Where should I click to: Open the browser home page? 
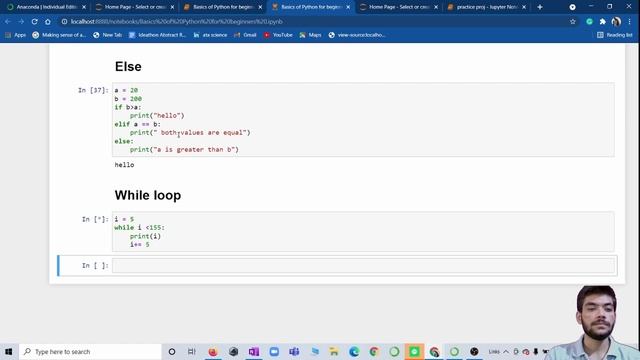(x=48, y=22)
